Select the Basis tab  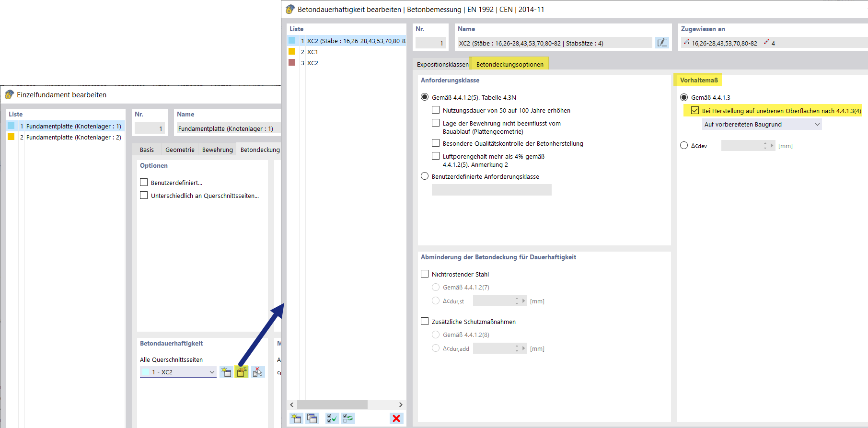147,150
